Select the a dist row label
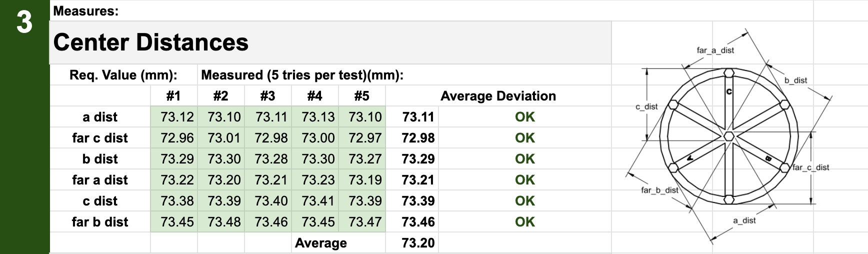This screenshot has width=868, height=254. point(100,117)
